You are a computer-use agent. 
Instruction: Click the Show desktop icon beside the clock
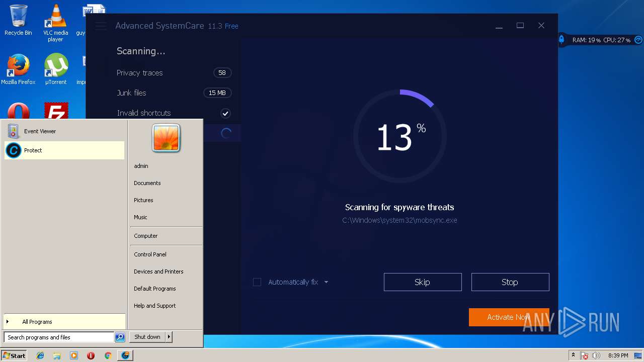click(x=638, y=355)
